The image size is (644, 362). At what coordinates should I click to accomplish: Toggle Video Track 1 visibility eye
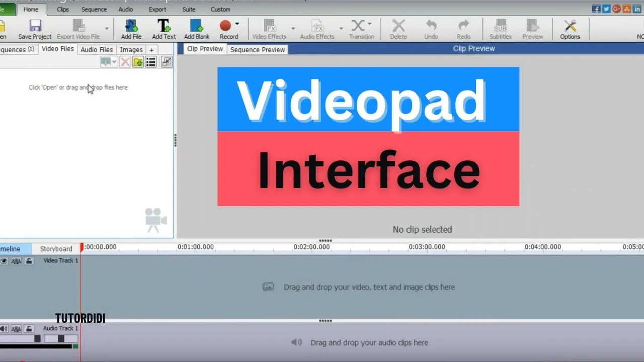coord(4,261)
